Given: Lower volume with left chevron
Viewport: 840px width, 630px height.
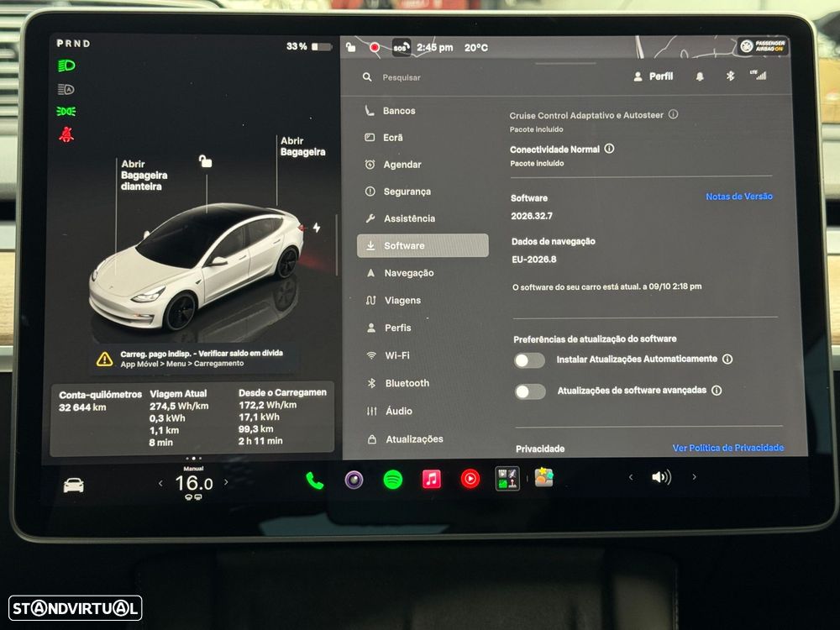Looking at the screenshot, I should click(631, 477).
